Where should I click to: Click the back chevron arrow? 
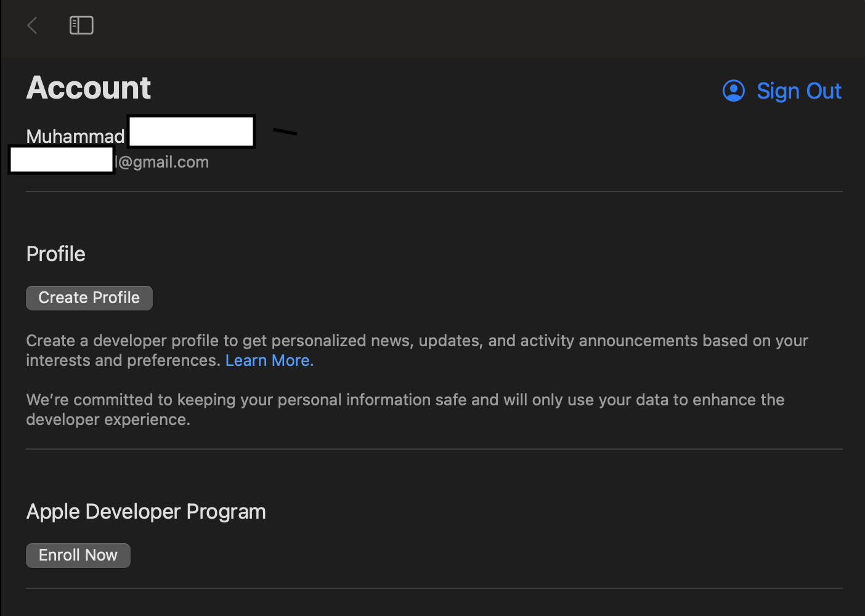(33, 25)
